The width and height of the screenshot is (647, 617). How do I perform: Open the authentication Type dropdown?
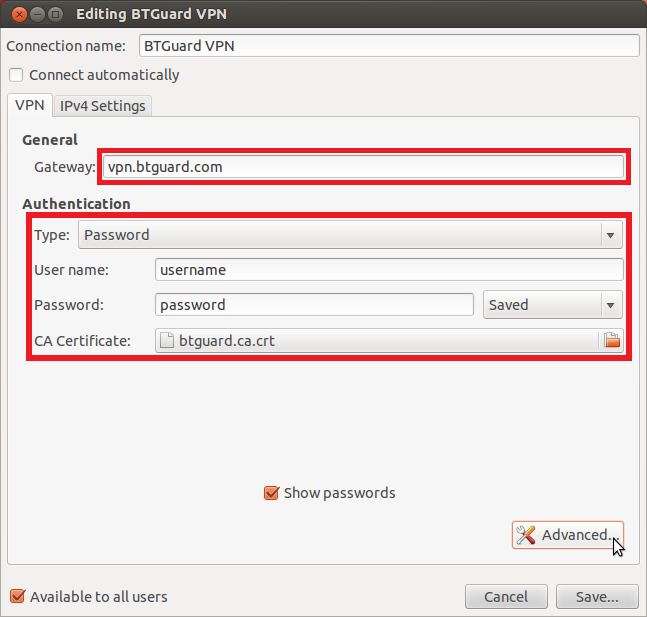(350, 235)
